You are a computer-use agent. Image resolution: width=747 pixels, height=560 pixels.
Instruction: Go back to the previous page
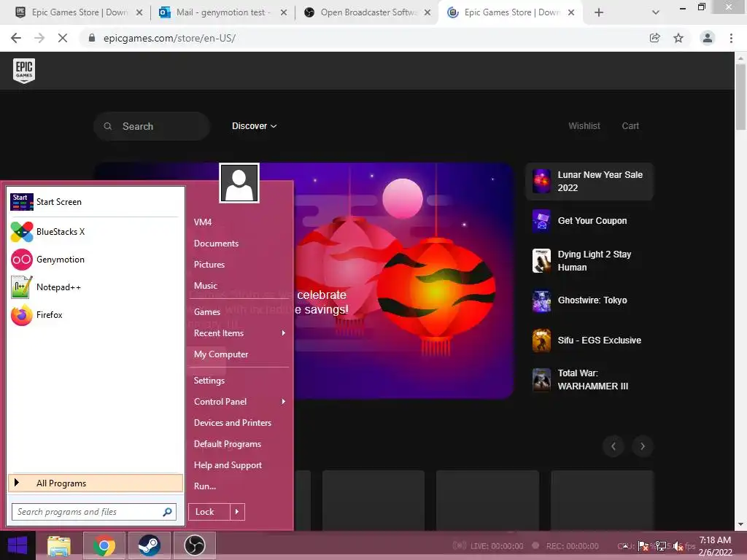point(16,38)
